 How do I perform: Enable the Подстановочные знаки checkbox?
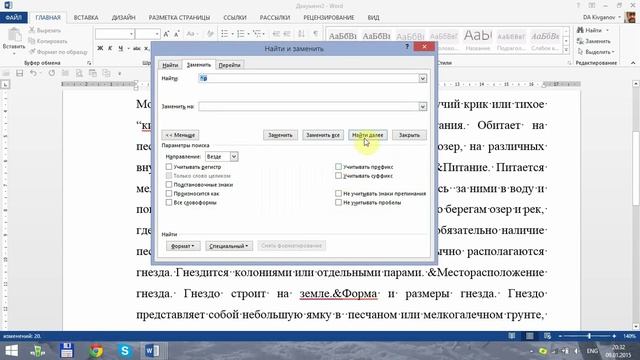pyautogui.click(x=169, y=184)
